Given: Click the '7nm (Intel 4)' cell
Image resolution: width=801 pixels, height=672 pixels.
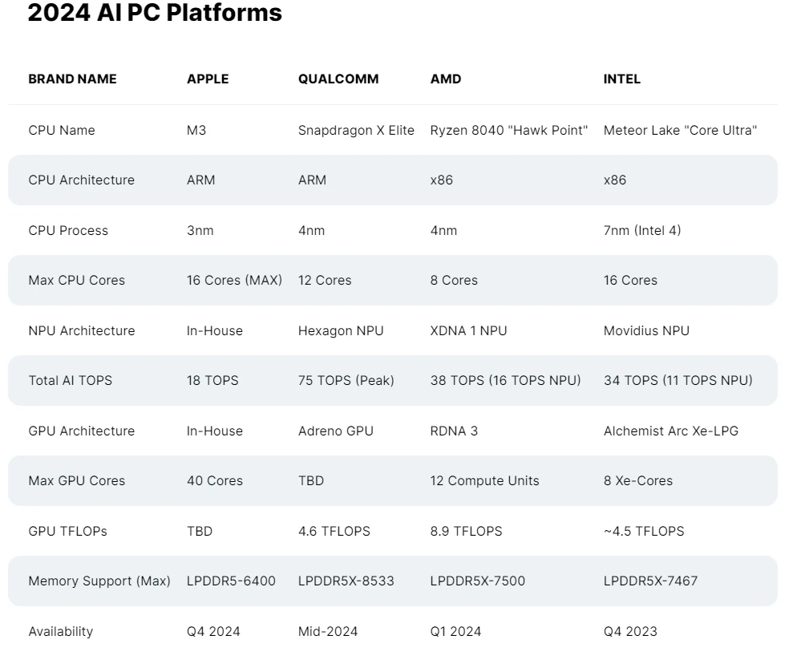Looking at the screenshot, I should (x=642, y=230).
